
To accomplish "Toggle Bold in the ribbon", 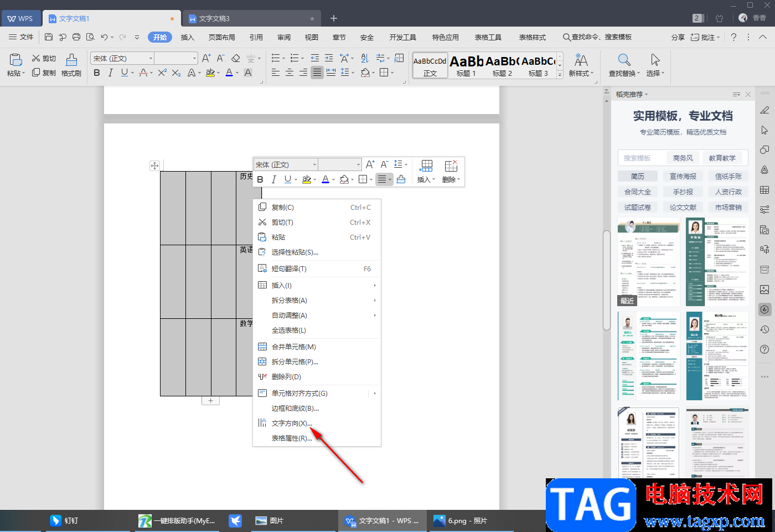I will 97,73.
